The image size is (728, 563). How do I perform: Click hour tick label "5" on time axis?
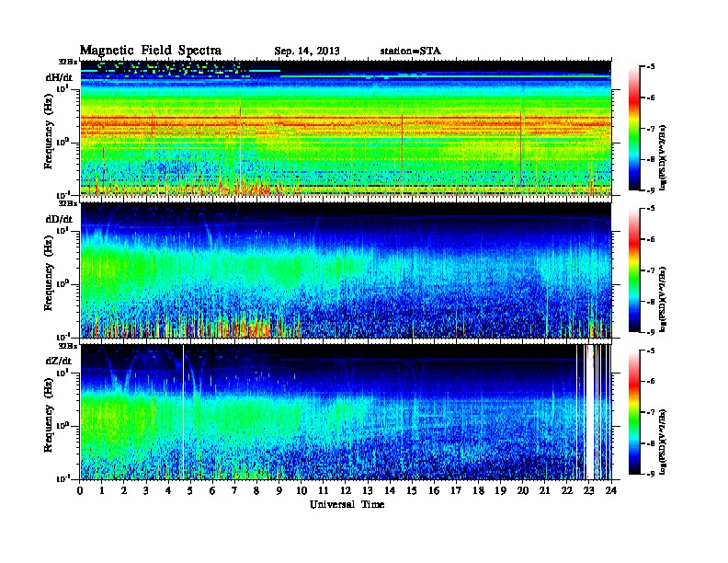[x=190, y=490]
